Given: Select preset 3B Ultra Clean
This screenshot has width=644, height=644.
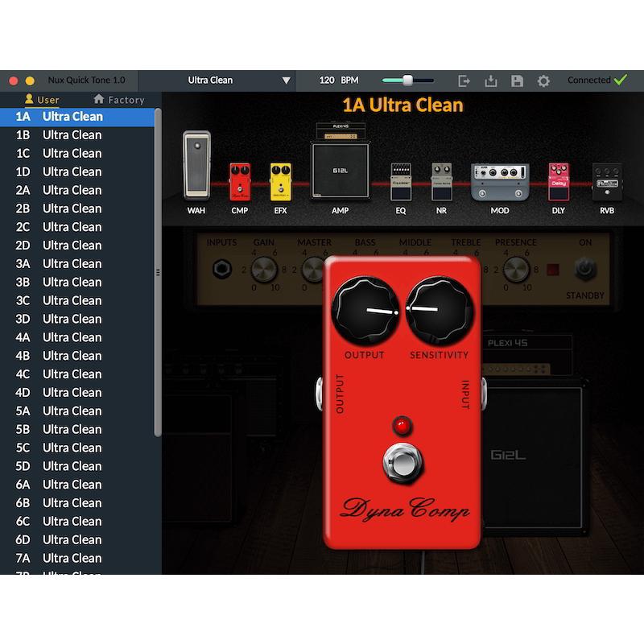Looking at the screenshot, I should (x=72, y=282).
